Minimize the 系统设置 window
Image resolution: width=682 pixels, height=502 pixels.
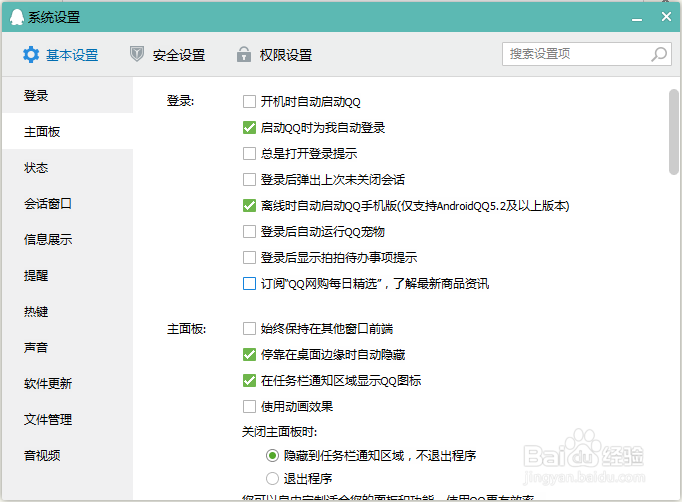637,20
